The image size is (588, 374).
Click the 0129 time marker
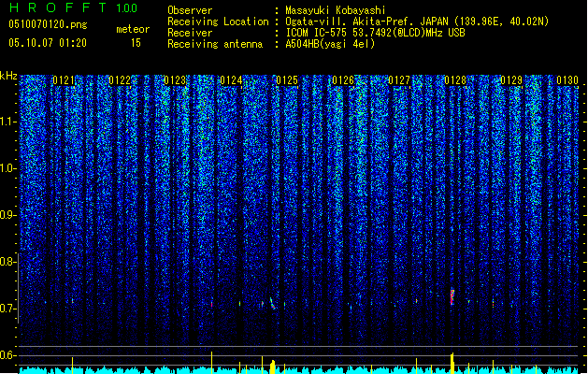(x=511, y=80)
